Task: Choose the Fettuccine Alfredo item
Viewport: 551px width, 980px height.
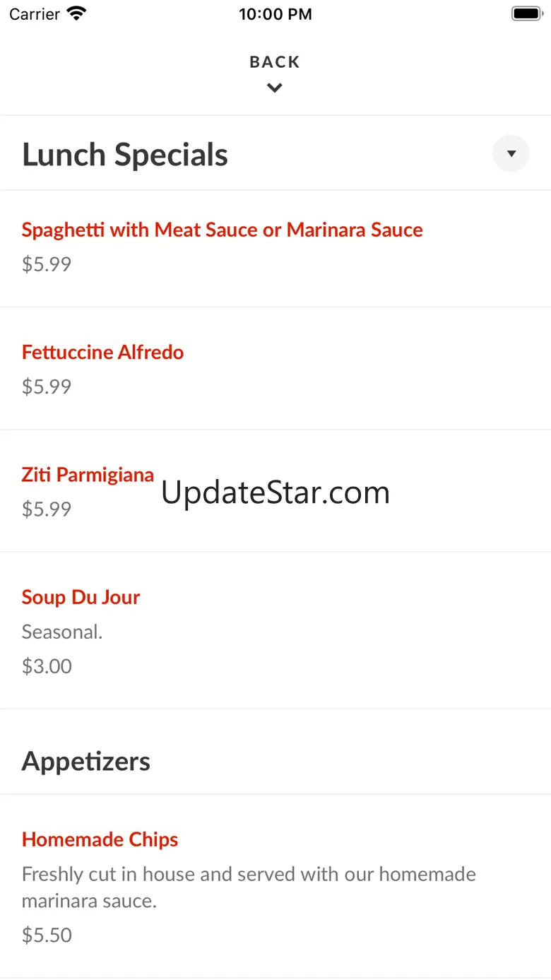Action: [x=102, y=352]
